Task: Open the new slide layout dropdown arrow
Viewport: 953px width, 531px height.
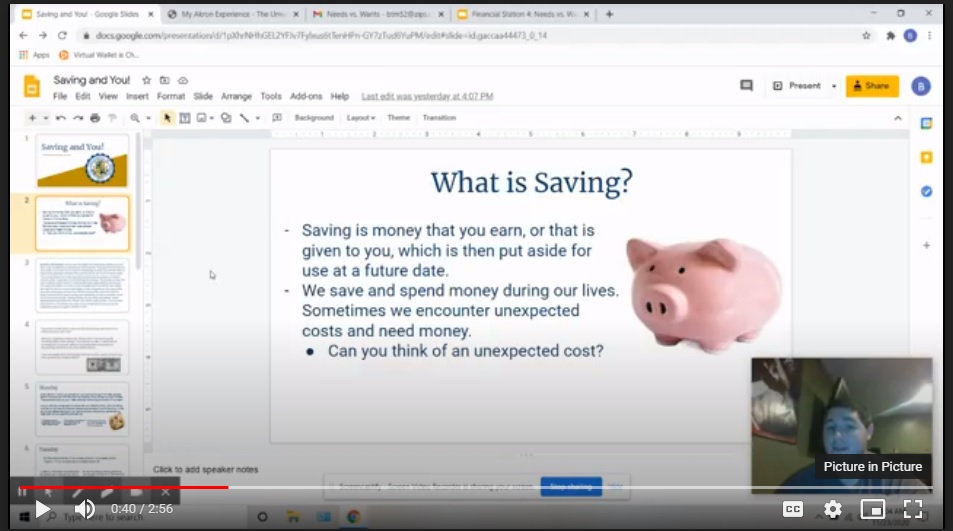Action: (x=45, y=118)
